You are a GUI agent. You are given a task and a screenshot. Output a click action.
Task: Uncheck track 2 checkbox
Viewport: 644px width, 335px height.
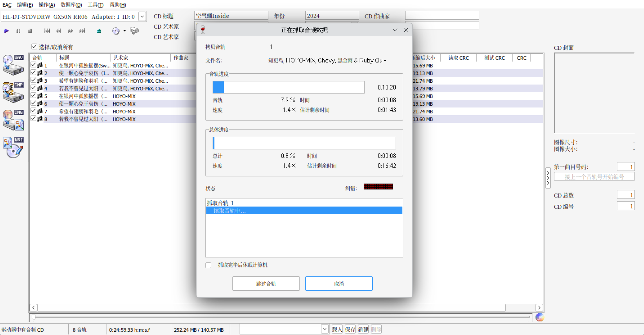(x=33, y=73)
